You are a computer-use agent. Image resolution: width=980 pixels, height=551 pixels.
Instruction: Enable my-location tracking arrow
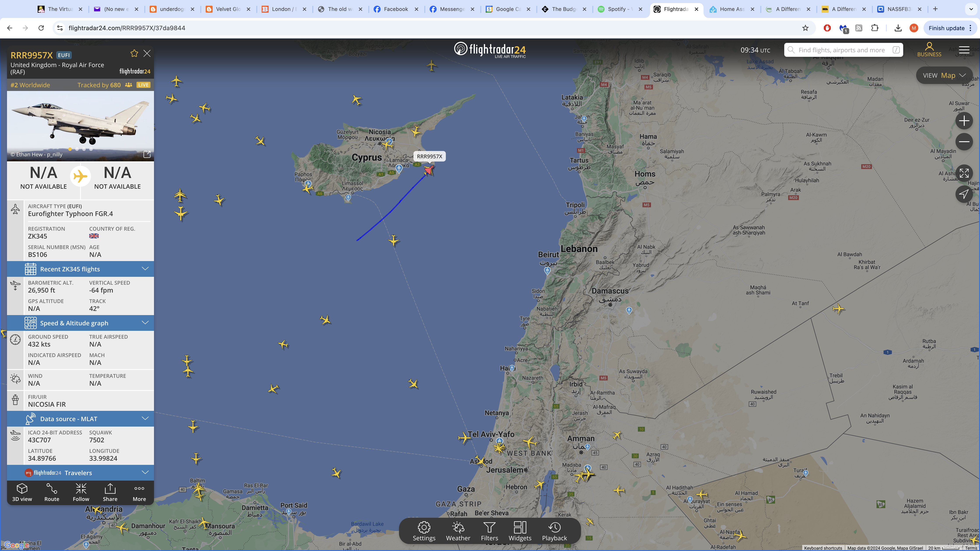click(x=964, y=194)
